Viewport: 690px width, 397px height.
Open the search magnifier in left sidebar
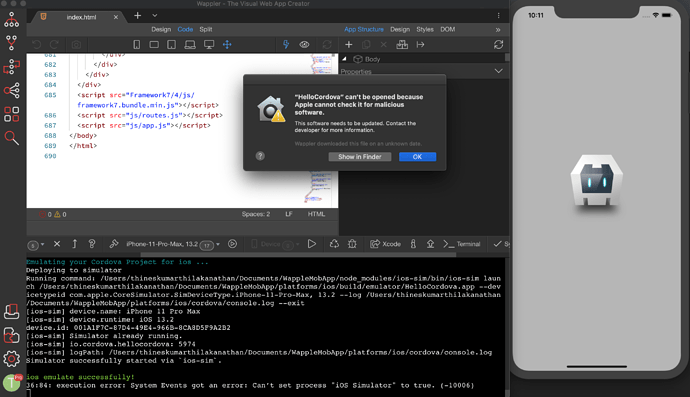(11, 138)
